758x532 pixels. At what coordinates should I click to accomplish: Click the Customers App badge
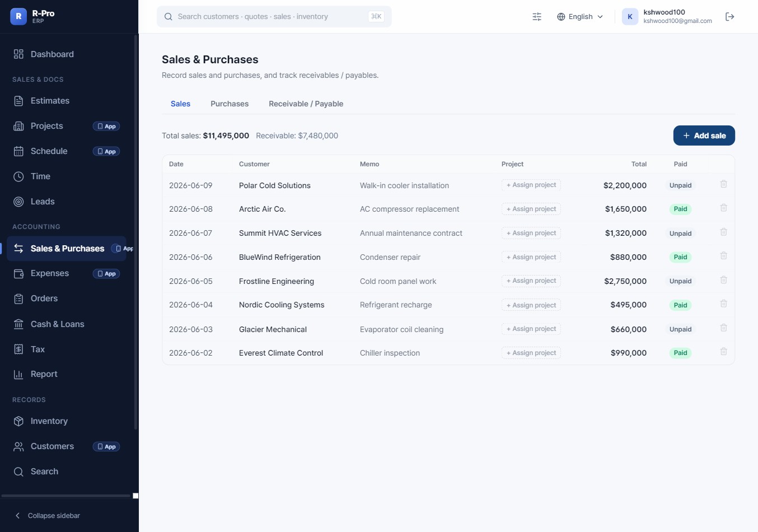pos(106,447)
